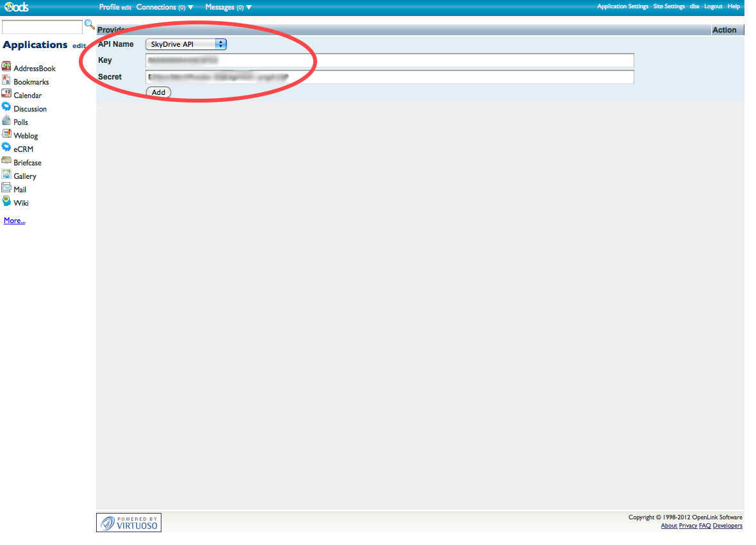Expand the Connections dropdown menu

click(165, 7)
